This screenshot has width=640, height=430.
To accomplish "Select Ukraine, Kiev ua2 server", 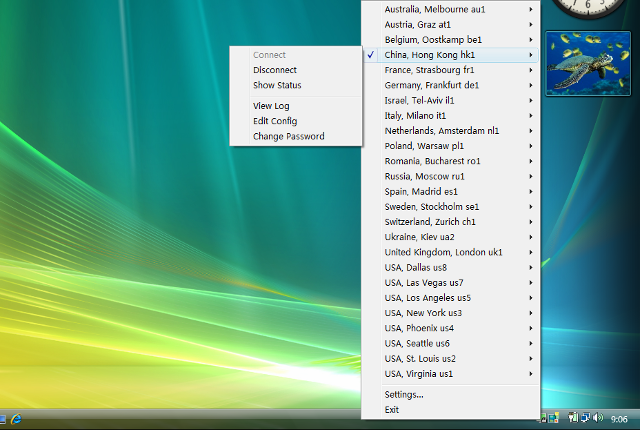I will [451, 237].
